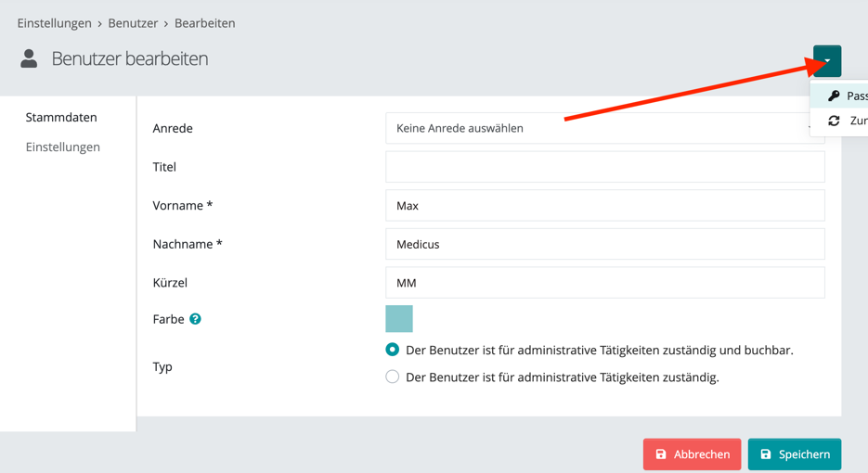Click the Nachname field containing Medicus
This screenshot has width=868, height=473.
coord(605,244)
